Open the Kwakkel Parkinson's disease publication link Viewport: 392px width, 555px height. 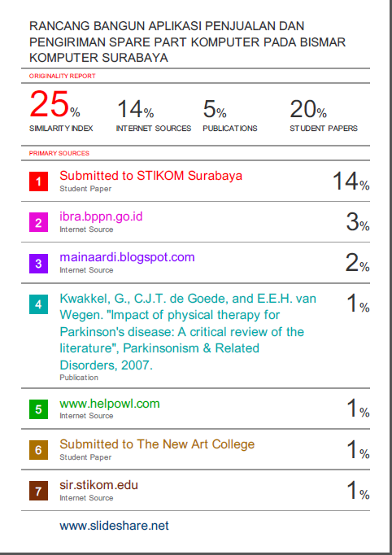pyautogui.click(x=188, y=332)
